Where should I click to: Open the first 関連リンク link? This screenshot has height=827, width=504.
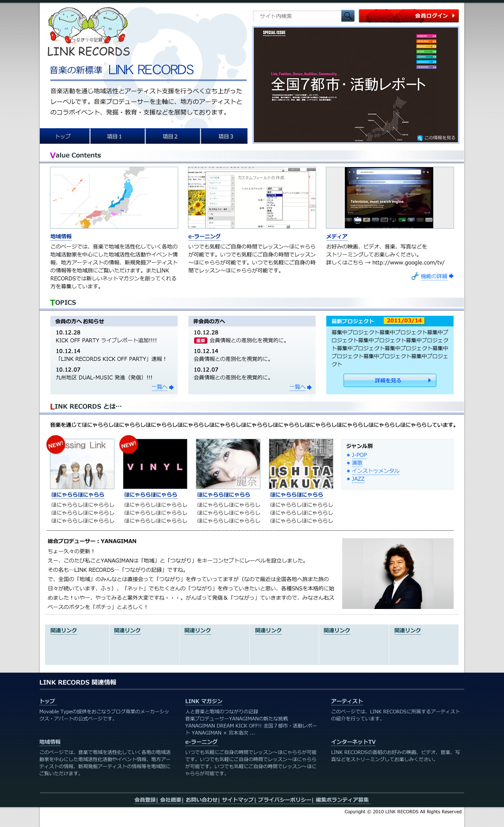click(x=64, y=631)
